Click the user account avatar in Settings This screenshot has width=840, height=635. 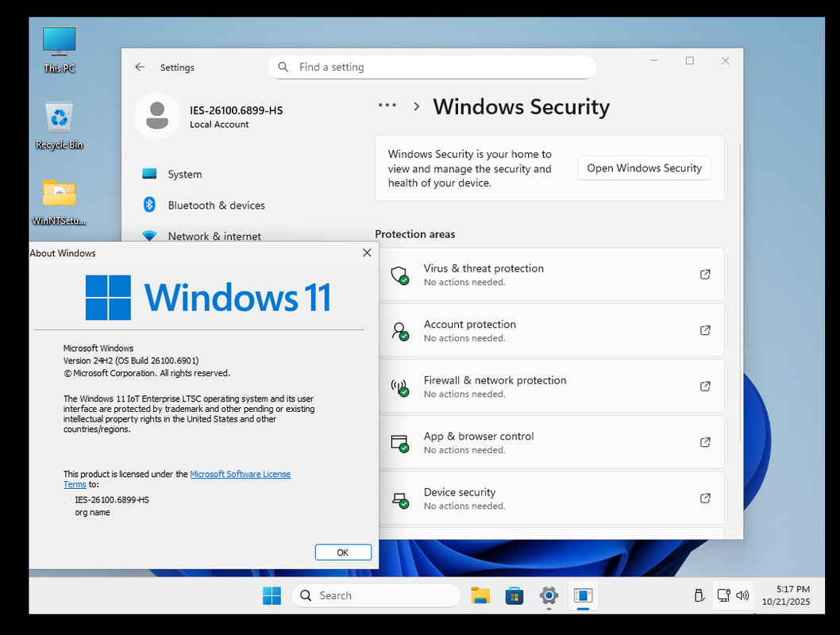[x=157, y=116]
